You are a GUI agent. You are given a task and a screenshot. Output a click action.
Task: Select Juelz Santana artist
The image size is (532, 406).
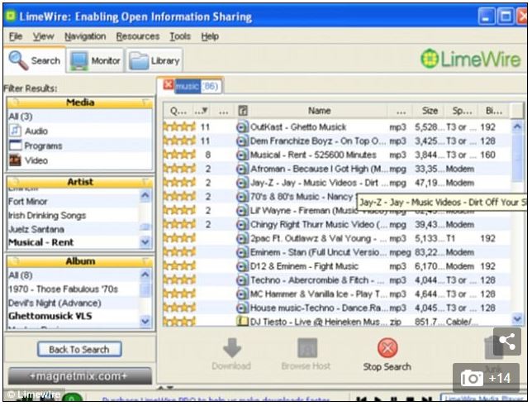click(x=36, y=229)
